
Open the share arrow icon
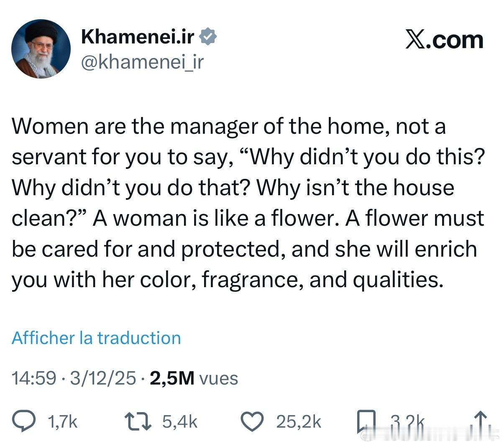481,421
